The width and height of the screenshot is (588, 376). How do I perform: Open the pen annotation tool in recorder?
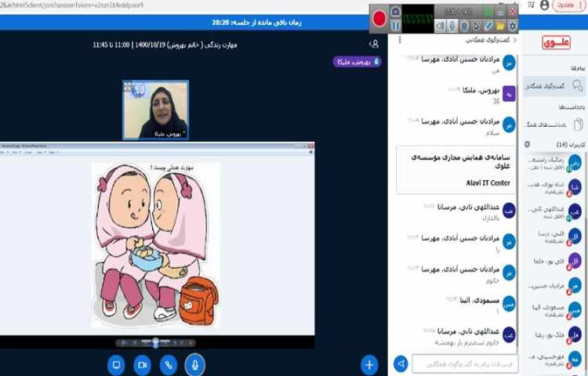488,26
